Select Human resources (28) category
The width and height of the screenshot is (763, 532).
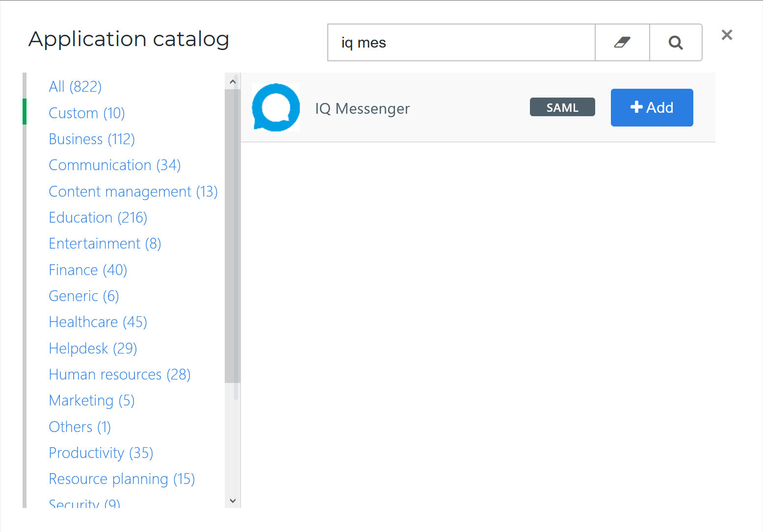coord(120,375)
